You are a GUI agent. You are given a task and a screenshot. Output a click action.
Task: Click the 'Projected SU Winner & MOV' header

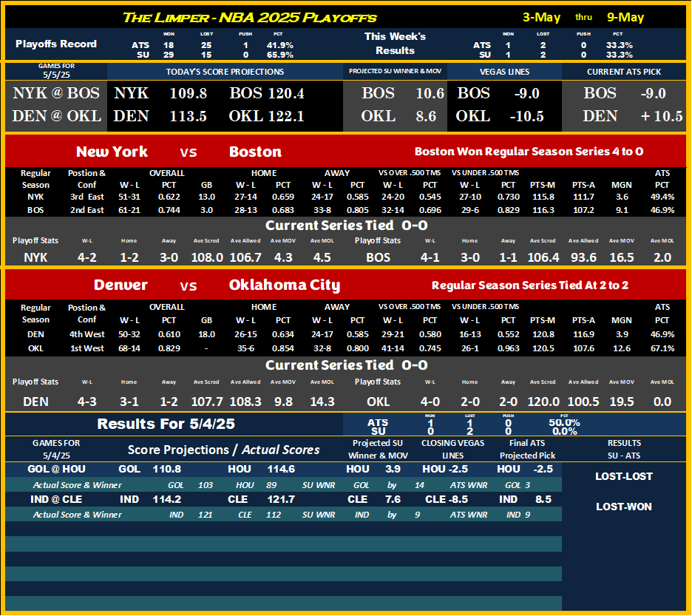click(x=395, y=71)
